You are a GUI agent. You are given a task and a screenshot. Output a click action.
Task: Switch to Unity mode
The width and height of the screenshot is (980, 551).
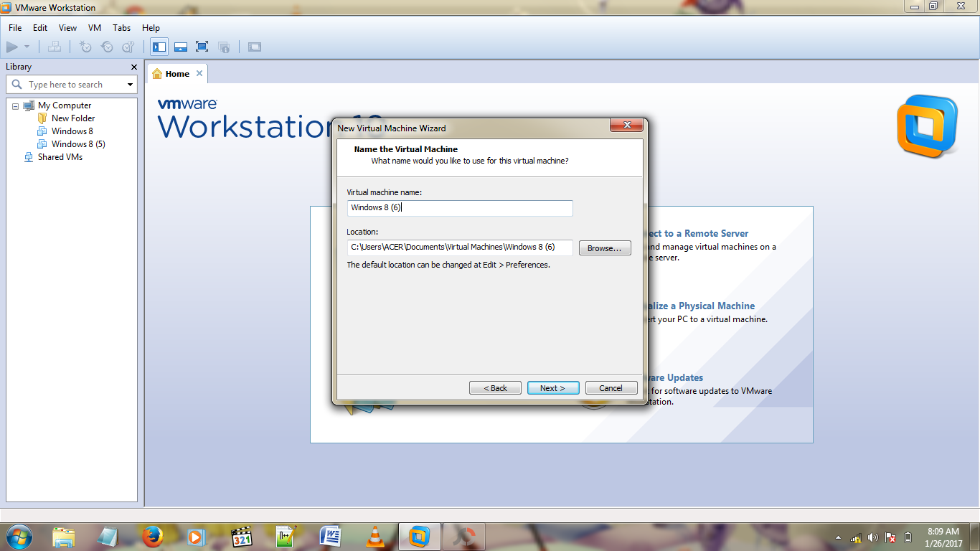point(223,46)
